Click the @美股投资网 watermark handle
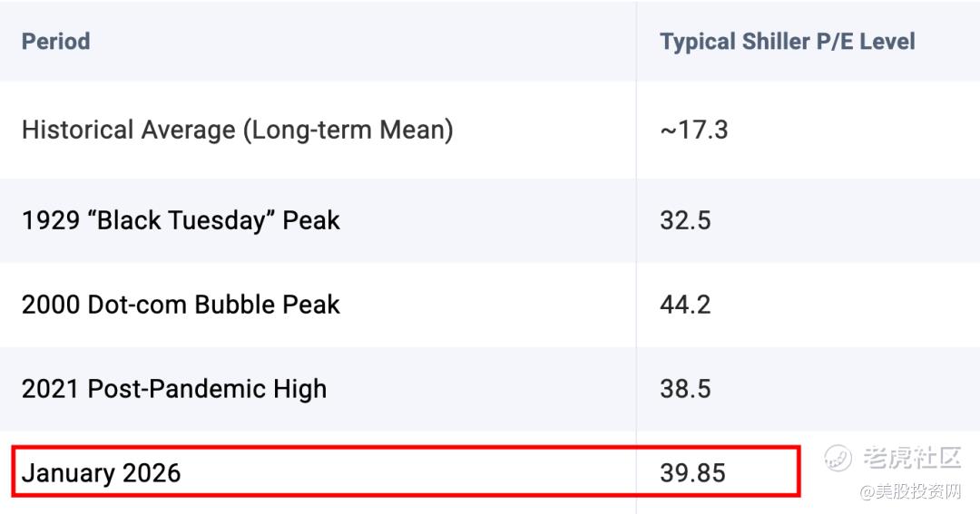 (x=911, y=492)
